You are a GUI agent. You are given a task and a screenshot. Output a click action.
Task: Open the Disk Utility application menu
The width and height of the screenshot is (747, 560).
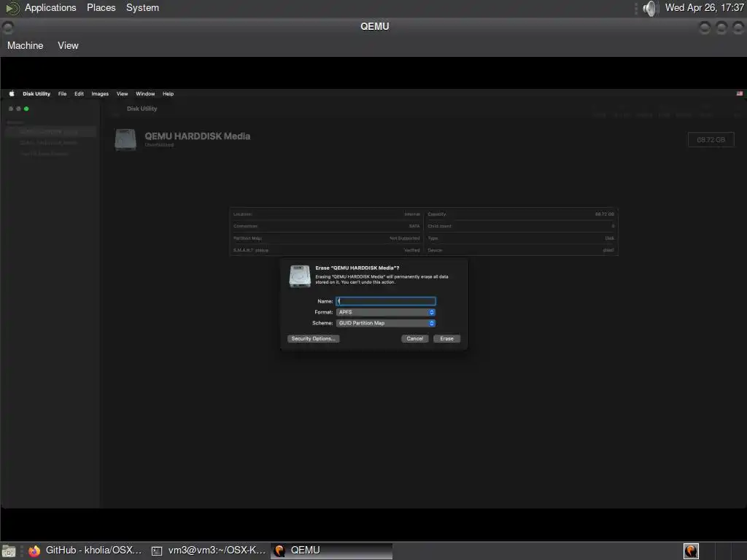36,94
